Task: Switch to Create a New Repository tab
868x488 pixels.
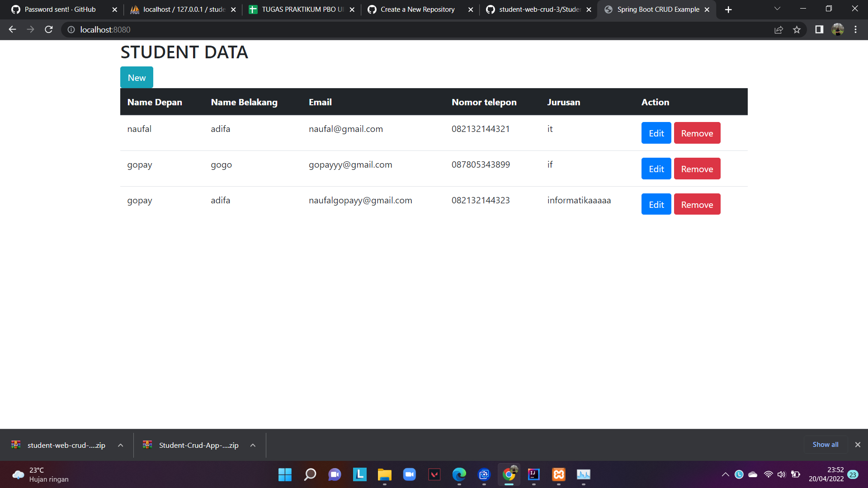Action: (420, 9)
